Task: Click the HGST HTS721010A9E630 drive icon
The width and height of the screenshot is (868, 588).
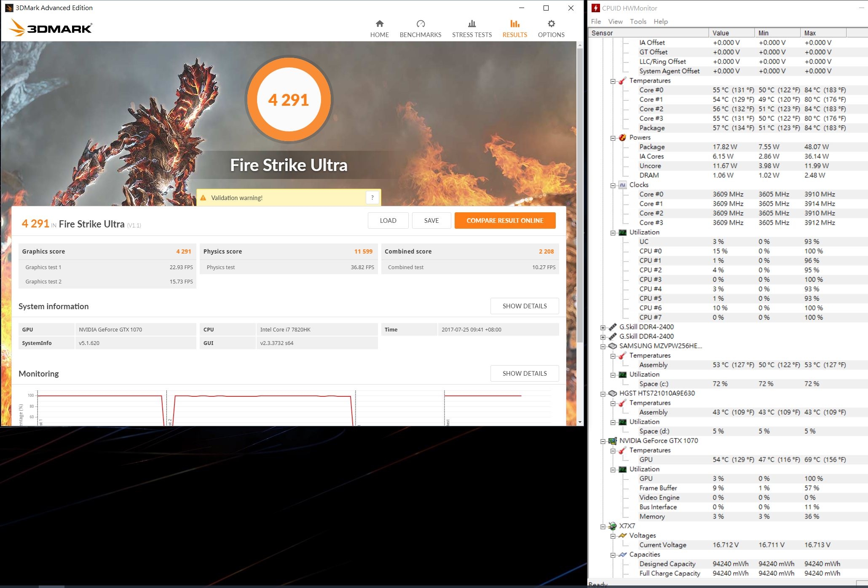Action: 613,393
